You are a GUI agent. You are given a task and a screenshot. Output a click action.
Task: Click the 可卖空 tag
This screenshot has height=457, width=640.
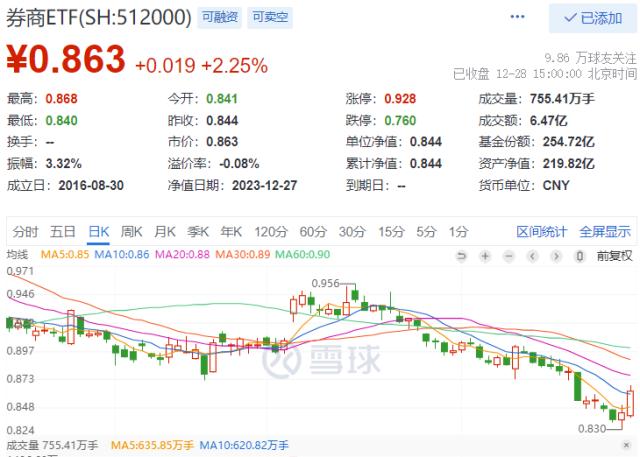coord(270,17)
